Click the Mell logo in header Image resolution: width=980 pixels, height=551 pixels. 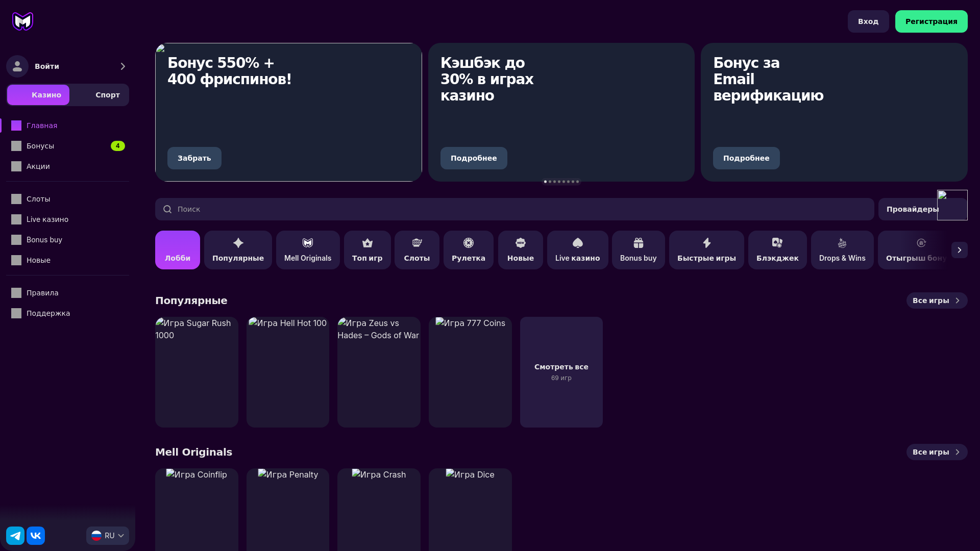click(22, 21)
